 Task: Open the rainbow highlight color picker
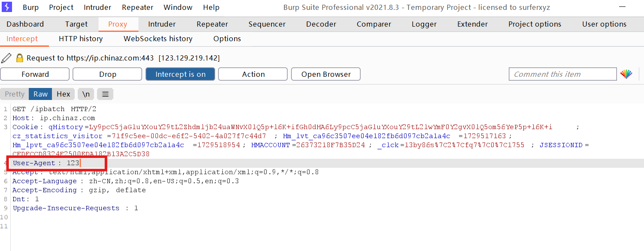click(x=626, y=74)
